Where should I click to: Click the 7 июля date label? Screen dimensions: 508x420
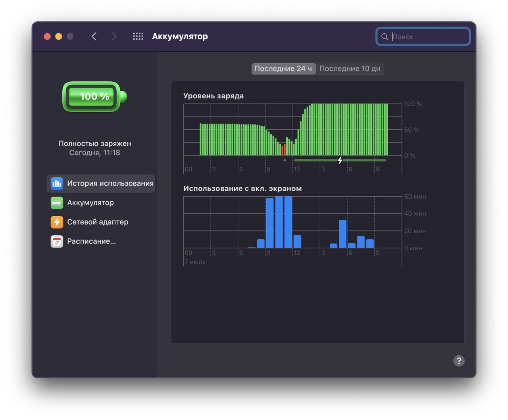(x=195, y=262)
